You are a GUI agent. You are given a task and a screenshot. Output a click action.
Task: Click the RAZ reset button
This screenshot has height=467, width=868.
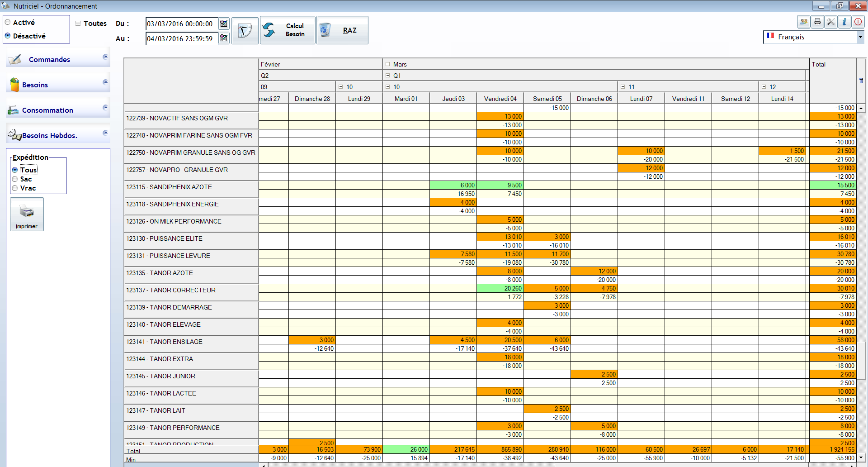342,30
